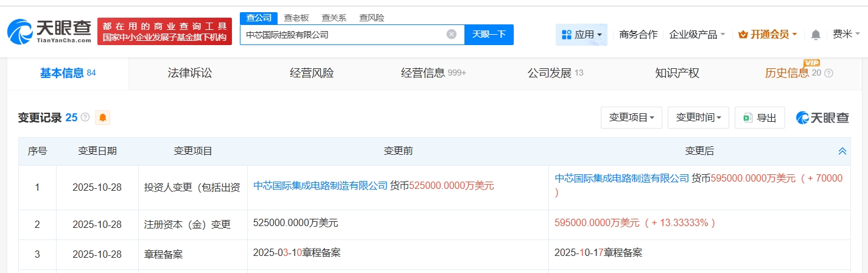This screenshot has height=273, width=868.
Task: Click the help icon beside 历史信息
Action: pos(828,74)
